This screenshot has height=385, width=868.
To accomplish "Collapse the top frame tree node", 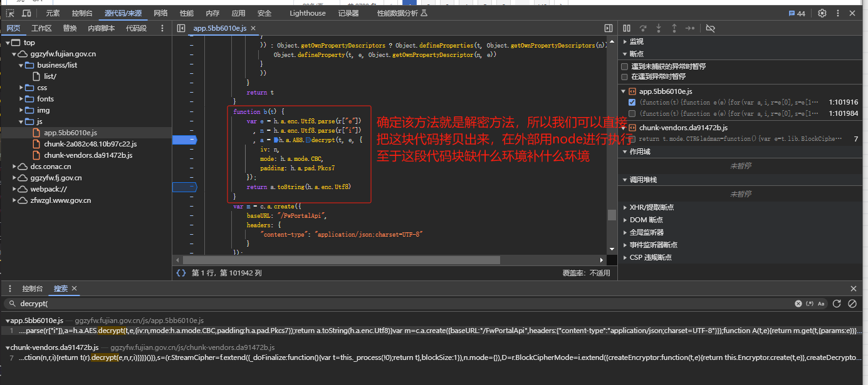I will [x=8, y=43].
